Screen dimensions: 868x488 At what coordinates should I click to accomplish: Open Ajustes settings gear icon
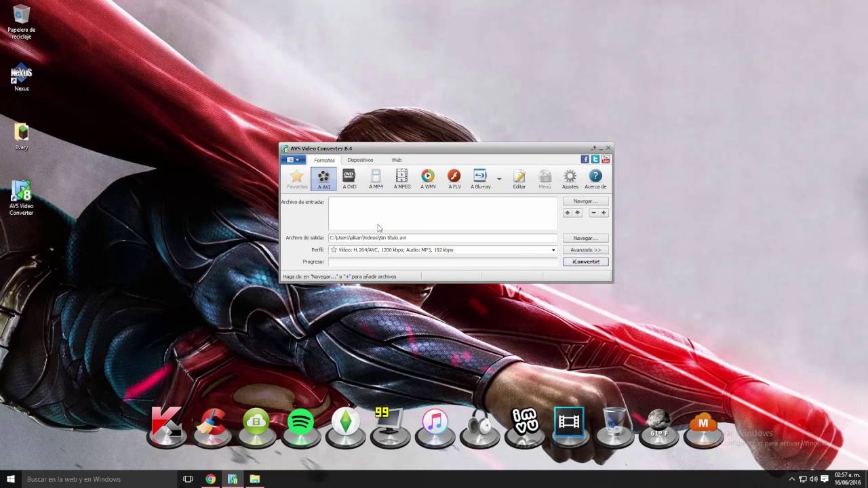click(x=570, y=179)
